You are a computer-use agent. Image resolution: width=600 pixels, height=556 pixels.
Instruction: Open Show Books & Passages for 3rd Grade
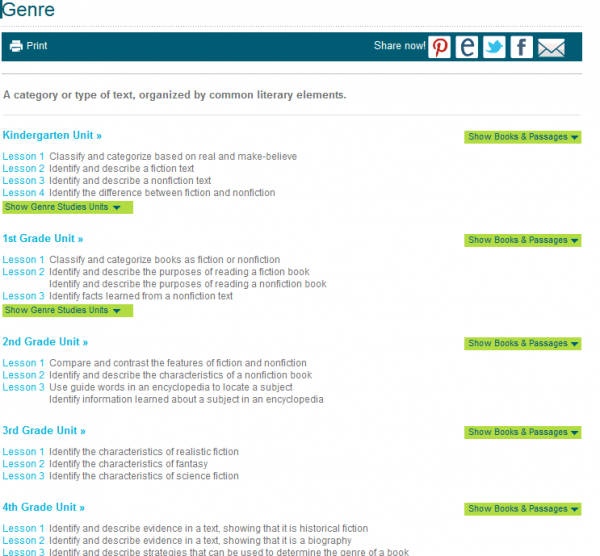click(523, 432)
